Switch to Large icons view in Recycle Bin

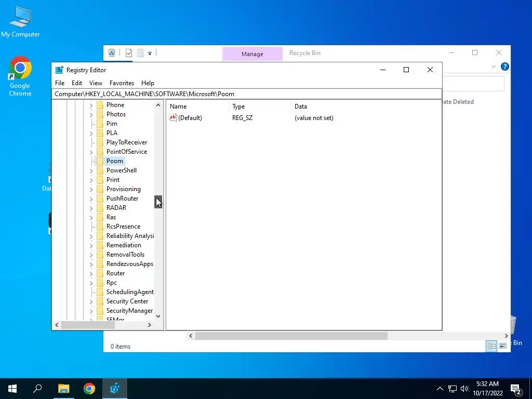tap(503, 346)
